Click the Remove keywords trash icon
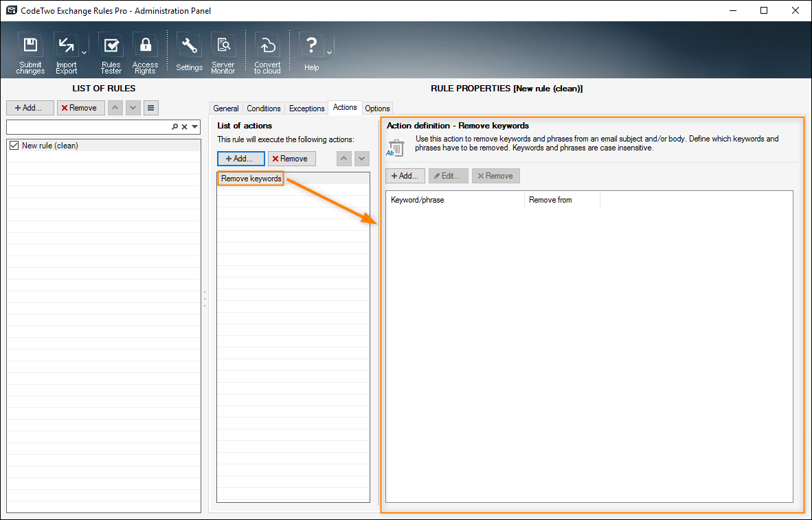The height and width of the screenshot is (520, 812). pos(394,148)
